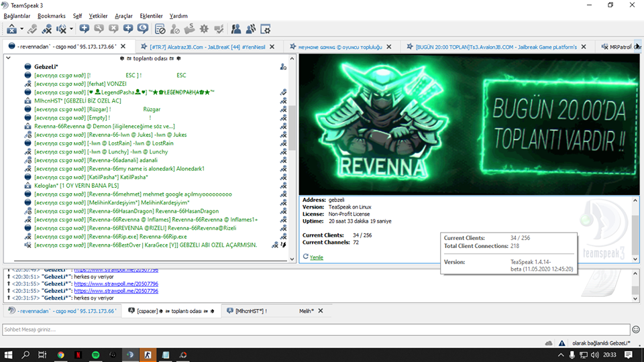
Task: Switch to the revennadan server chat tab
Action: [62, 311]
